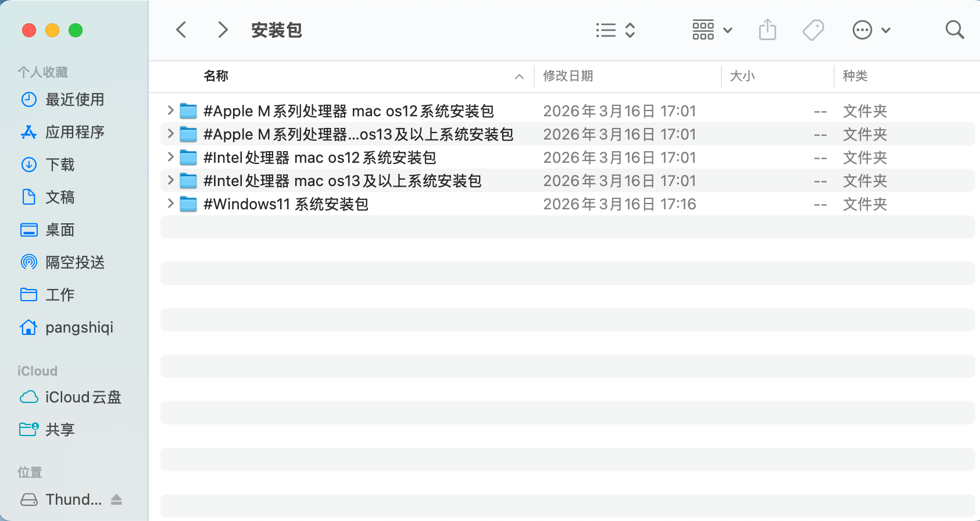Sort by 修改日期 column header

point(568,76)
